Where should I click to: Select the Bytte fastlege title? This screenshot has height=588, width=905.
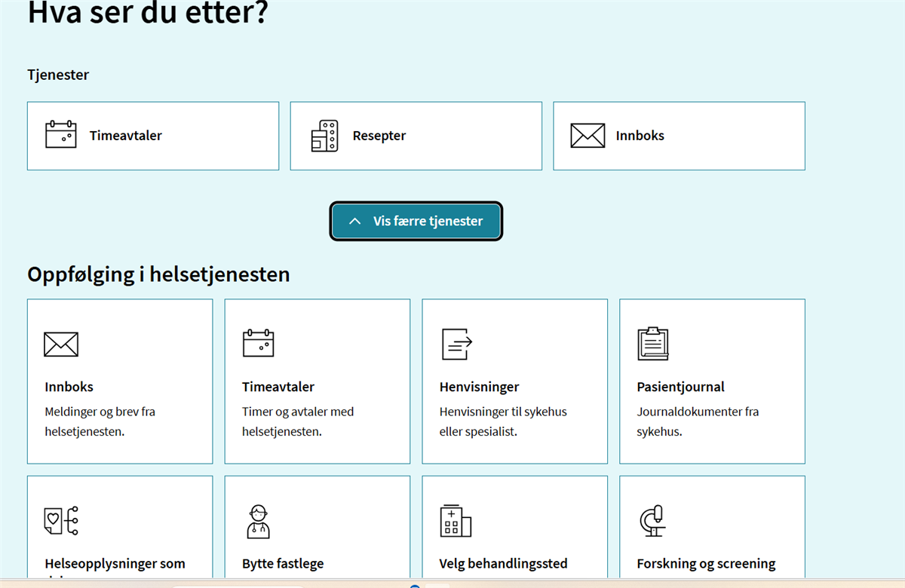point(283,564)
